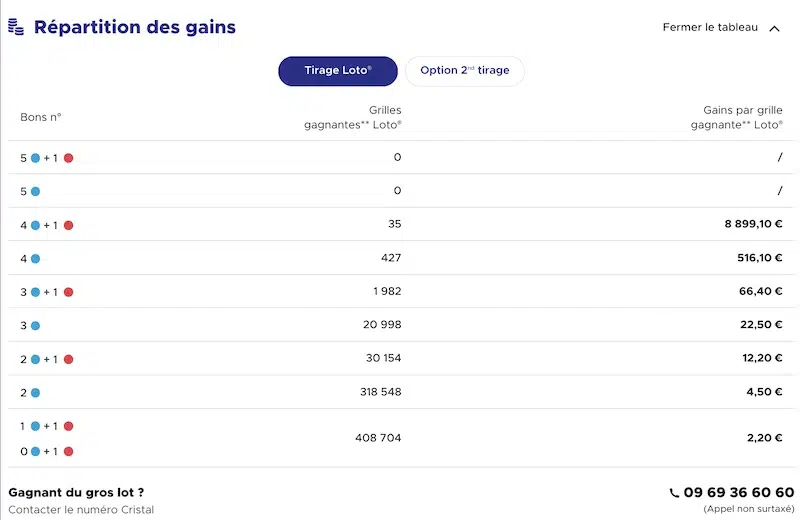Screen dimensions: 800x520
Task: Click the 8 899,10 € gain amount
Action: (x=753, y=224)
